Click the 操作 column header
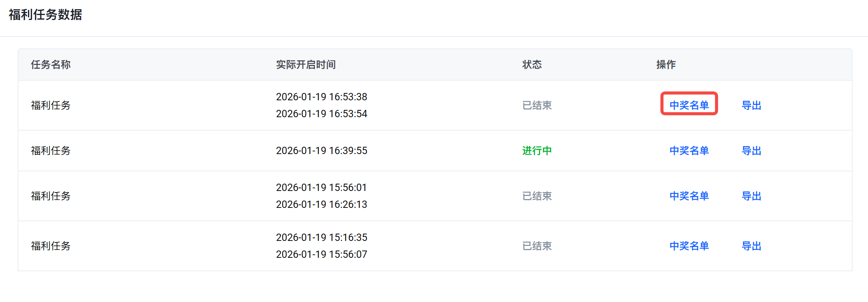Viewport: 868px width, 302px height. [x=666, y=64]
